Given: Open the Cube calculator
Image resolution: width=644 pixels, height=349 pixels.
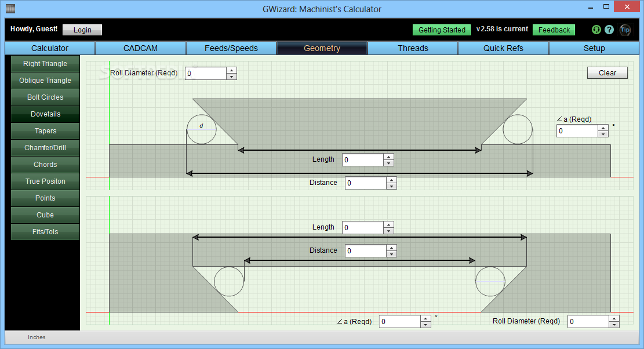Looking at the screenshot, I should [x=45, y=215].
